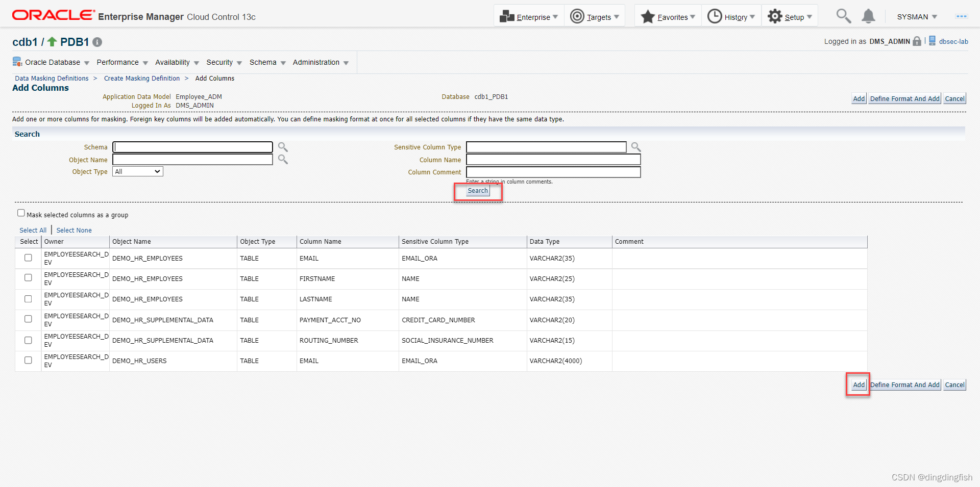Open the Favorites star menu
980x487 pixels.
coord(668,17)
